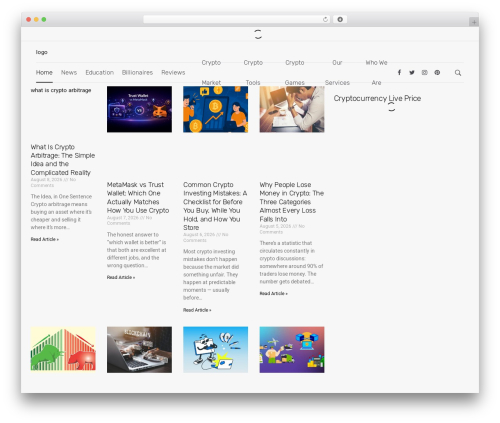Reload page using browser refresh icon
The width and height of the screenshot is (500, 423).
(x=325, y=19)
